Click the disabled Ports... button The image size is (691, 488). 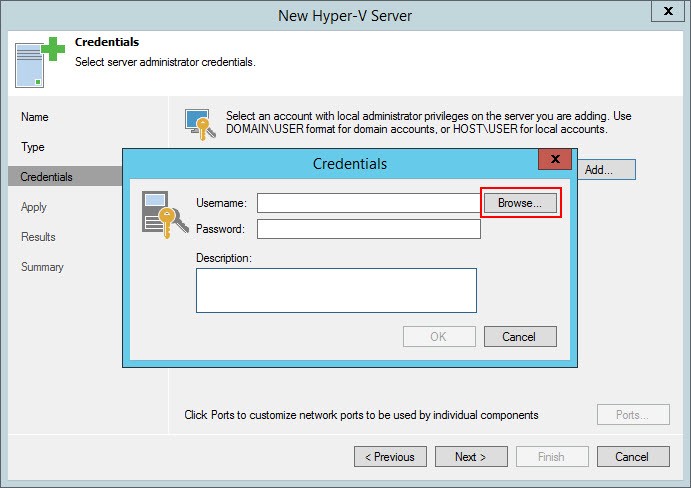tap(633, 415)
